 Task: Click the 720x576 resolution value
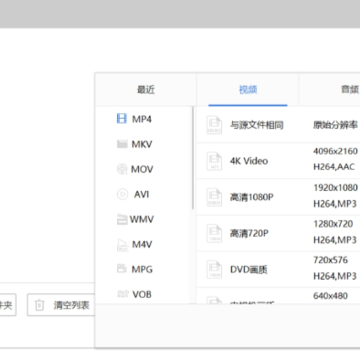(330, 260)
